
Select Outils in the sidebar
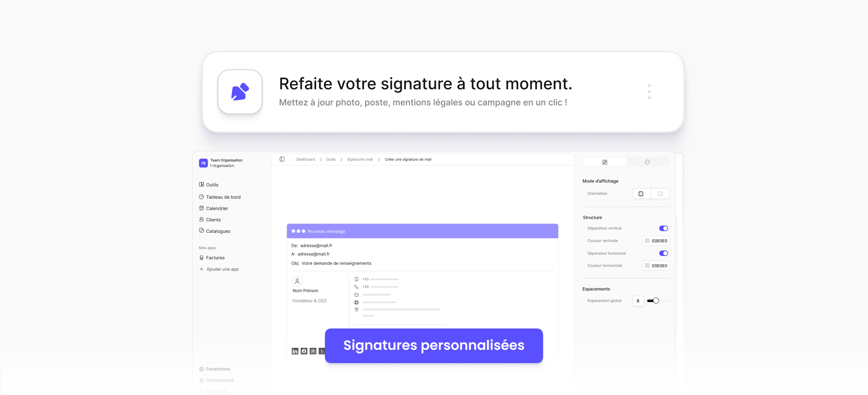tap(212, 184)
